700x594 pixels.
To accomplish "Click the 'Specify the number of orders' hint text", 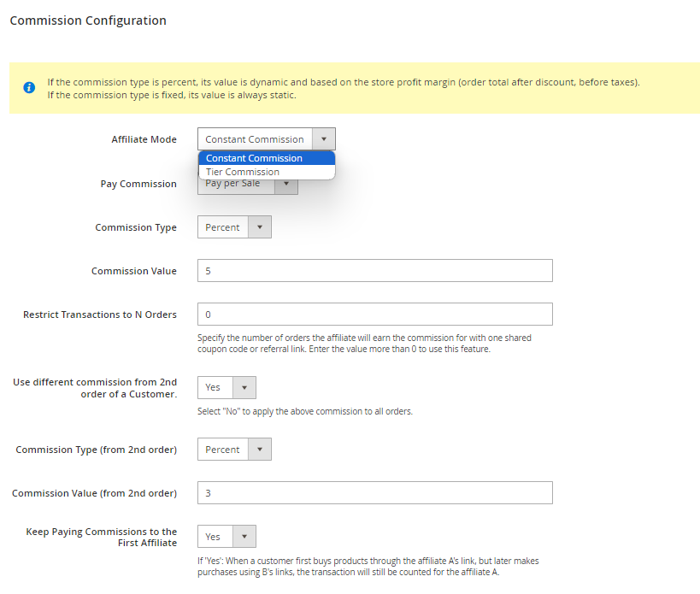I will click(364, 344).
